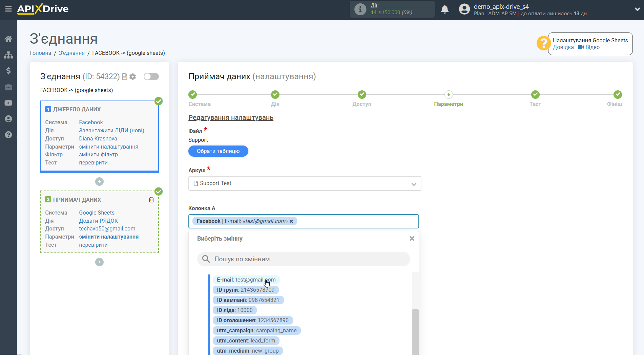644x355 pixels.
Task: Select the ID ліда variable
Action: point(235,310)
